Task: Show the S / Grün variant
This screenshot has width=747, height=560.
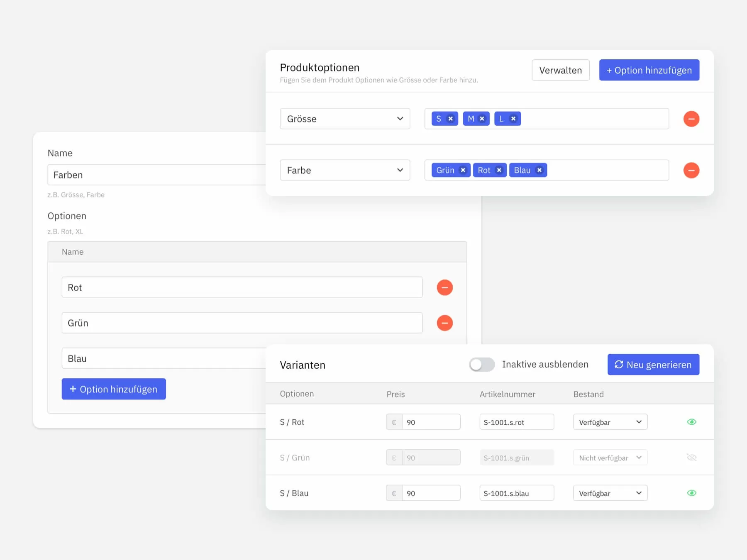Action: [691, 458]
